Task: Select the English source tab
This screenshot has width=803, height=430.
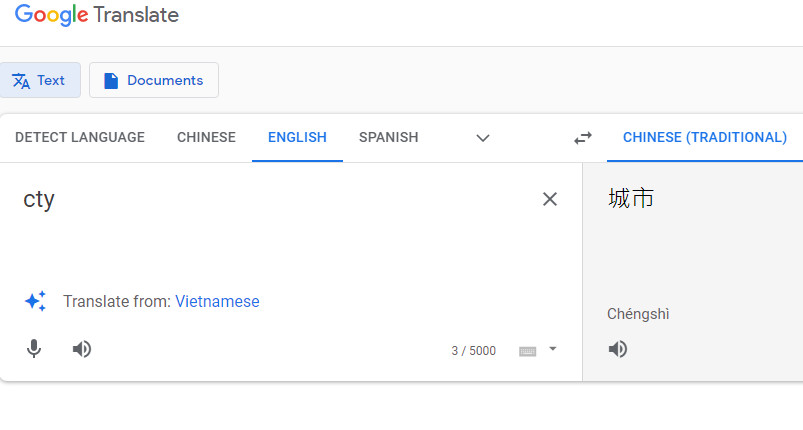Action: coord(297,138)
